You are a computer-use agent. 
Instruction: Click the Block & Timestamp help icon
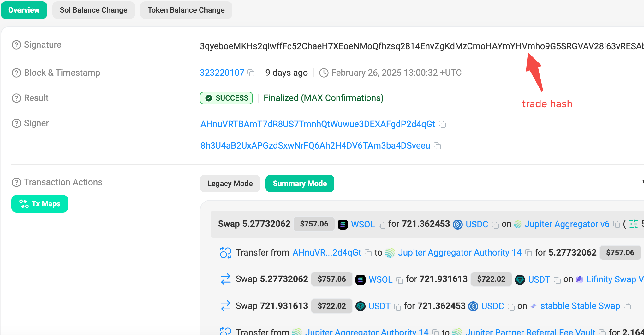(16, 73)
